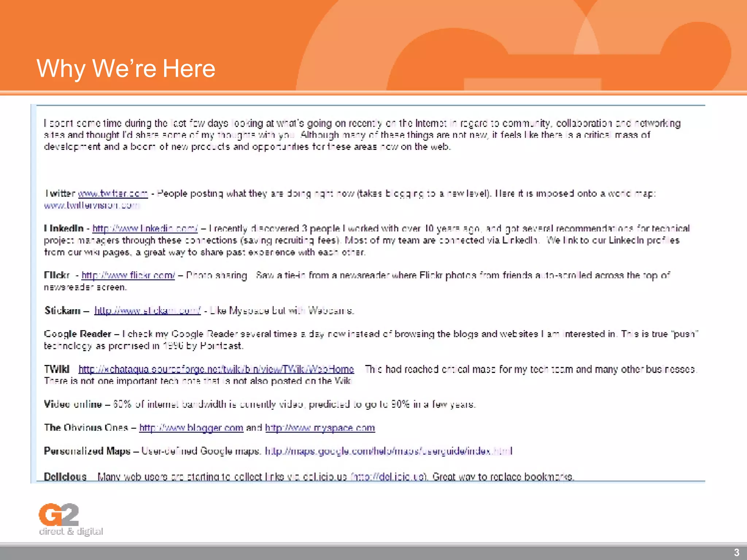The image size is (747, 560).
Task: Open the Google maps userguide link
Action: (388, 451)
